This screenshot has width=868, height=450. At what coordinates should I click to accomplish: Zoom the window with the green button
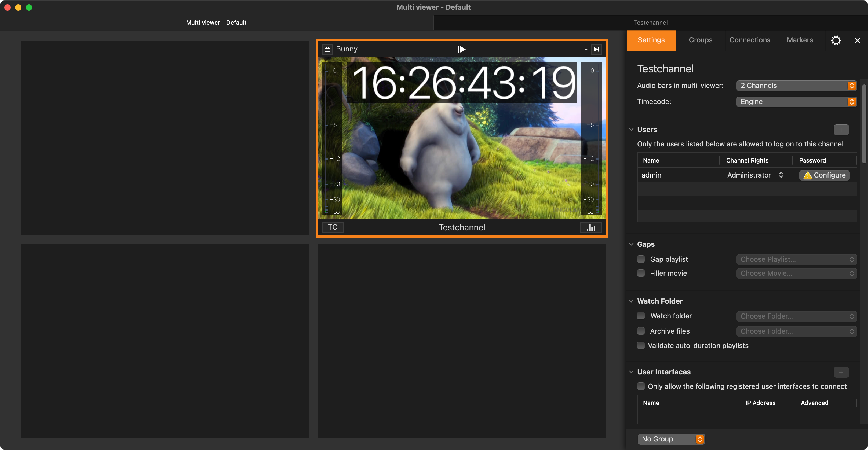(29, 8)
